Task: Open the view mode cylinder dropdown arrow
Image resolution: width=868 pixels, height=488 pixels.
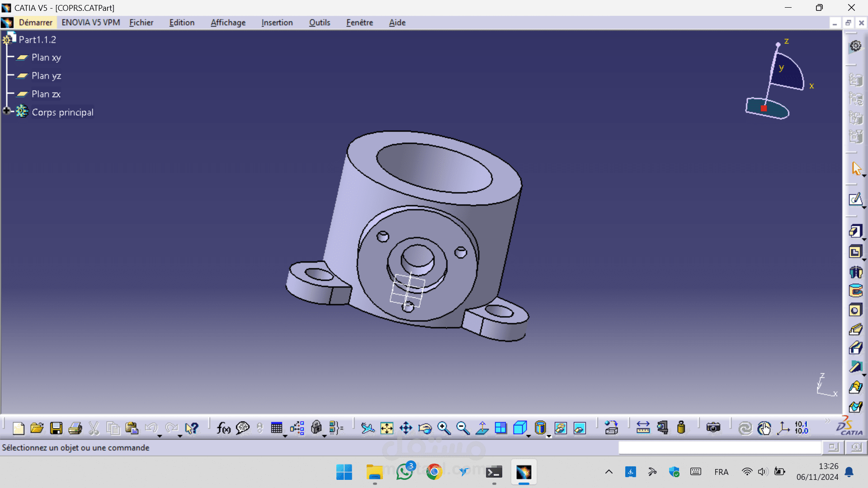Action: (549, 436)
